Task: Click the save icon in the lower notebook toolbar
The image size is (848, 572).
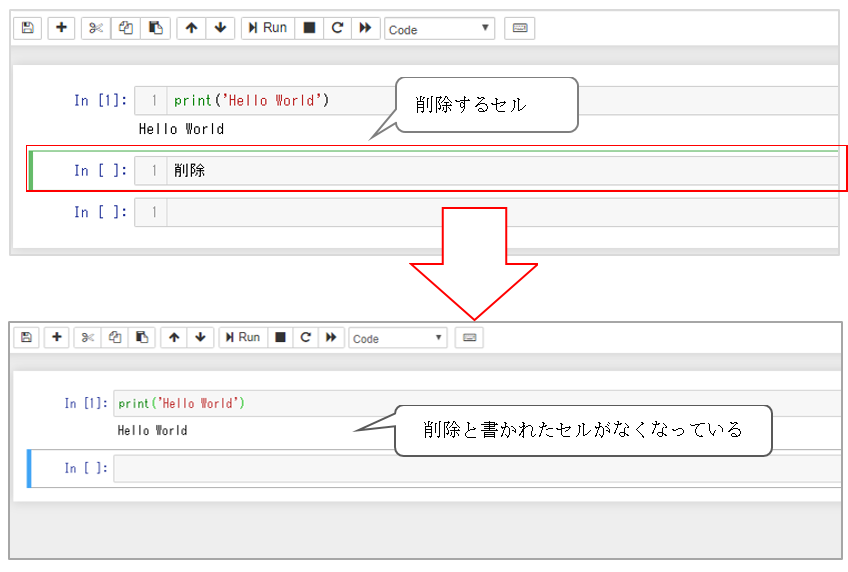Action: [26, 338]
